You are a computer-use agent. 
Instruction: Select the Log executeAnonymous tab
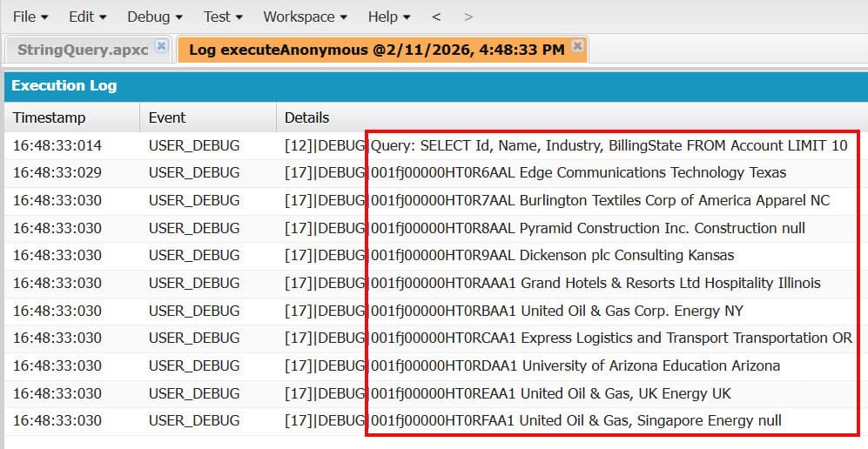pyautogui.click(x=376, y=50)
